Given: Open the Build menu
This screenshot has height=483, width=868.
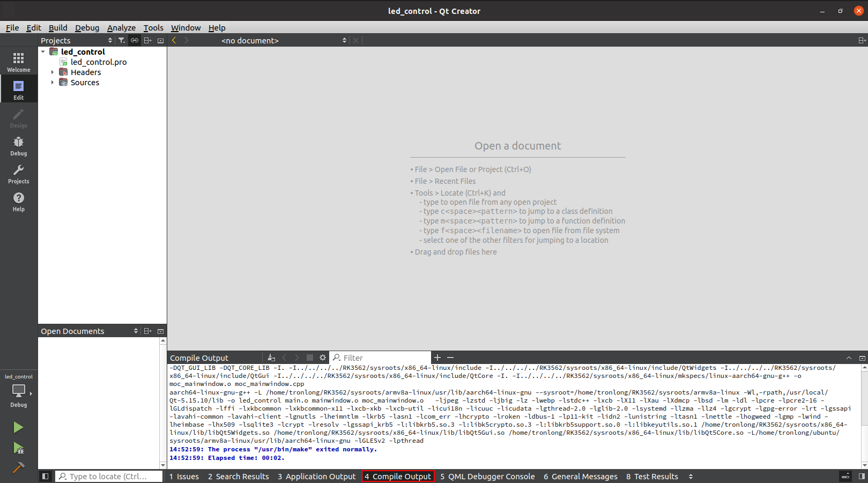Looking at the screenshot, I should 58,28.
